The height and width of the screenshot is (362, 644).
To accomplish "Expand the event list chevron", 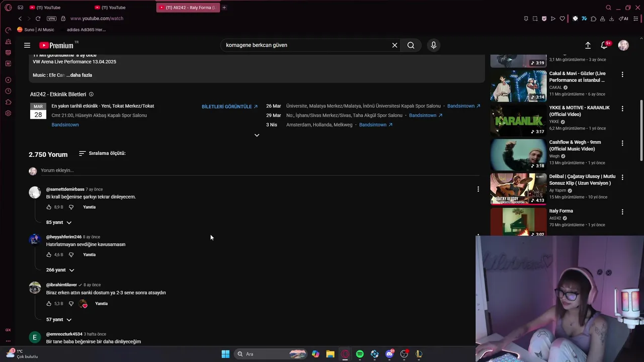I will tap(257, 135).
